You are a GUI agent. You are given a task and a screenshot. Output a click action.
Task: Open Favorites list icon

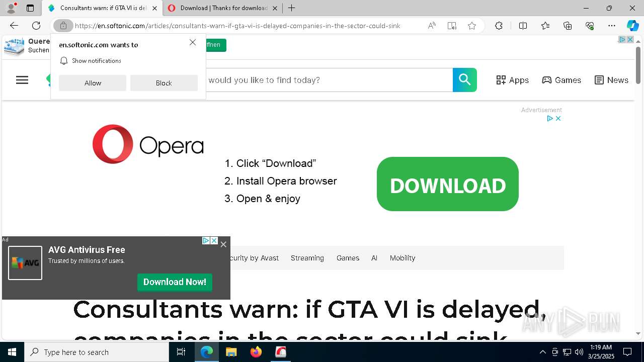pyautogui.click(x=545, y=26)
